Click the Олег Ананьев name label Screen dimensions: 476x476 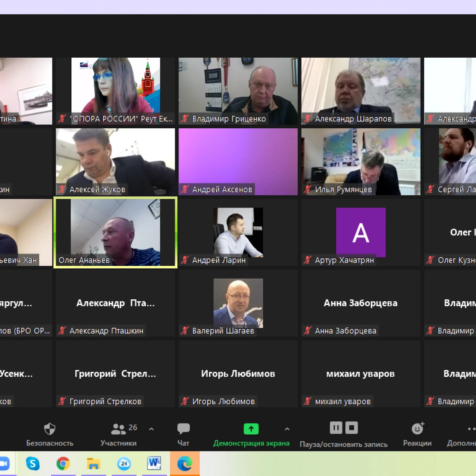[x=84, y=260]
